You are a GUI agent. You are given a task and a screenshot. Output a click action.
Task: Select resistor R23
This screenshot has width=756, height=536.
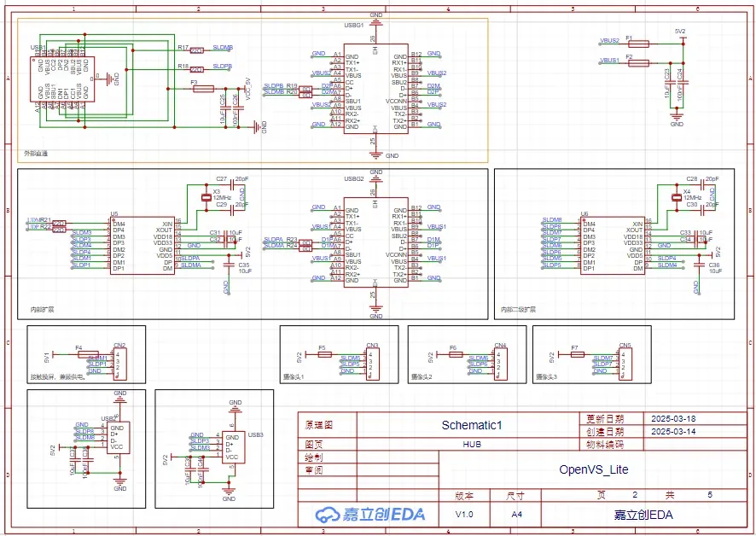(x=305, y=242)
